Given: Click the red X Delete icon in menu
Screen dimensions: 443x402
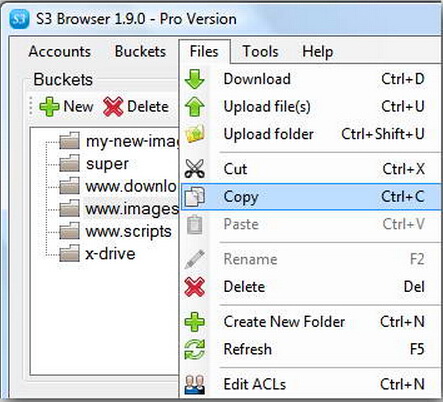Looking at the screenshot, I should (195, 287).
